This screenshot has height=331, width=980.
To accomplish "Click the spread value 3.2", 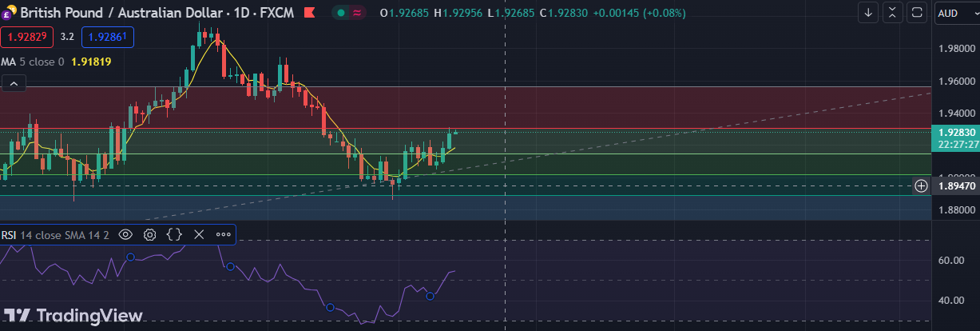I will 67,37.
